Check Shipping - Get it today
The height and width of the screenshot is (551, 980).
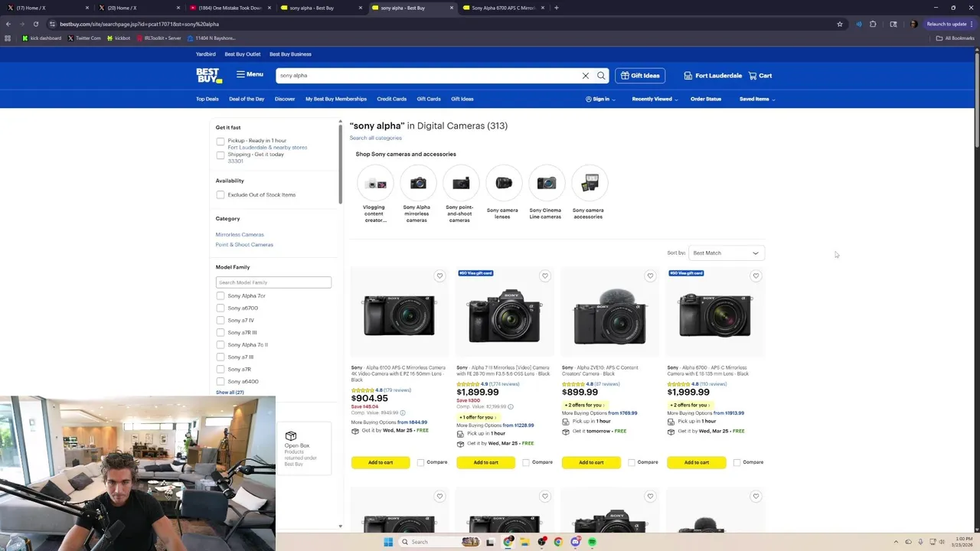click(x=220, y=155)
